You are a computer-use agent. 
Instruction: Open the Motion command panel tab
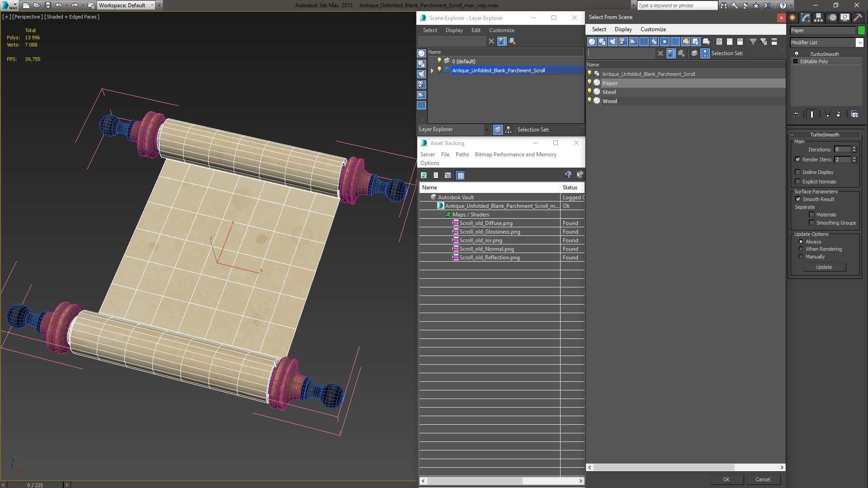tap(832, 18)
